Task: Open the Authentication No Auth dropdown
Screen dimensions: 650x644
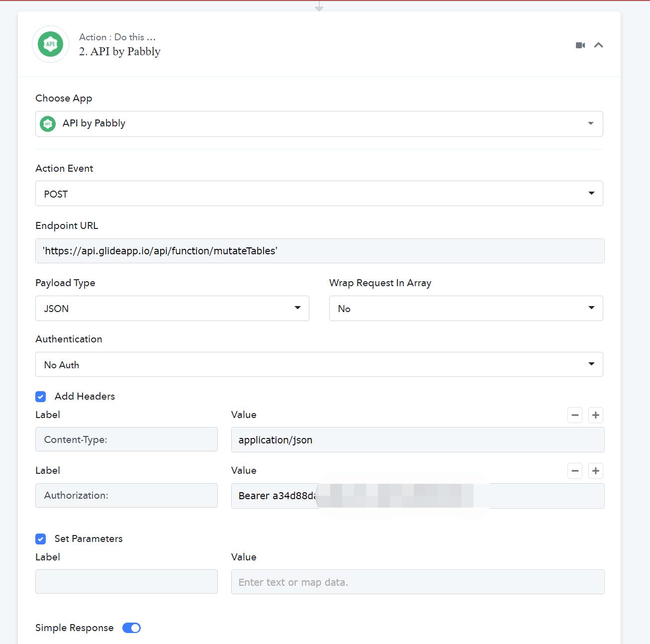Action: [319, 365]
